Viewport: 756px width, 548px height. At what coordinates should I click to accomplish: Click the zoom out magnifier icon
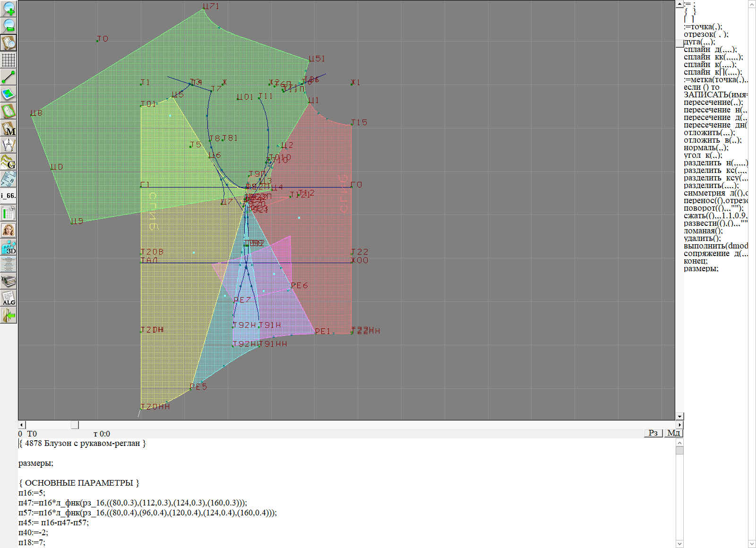pos(9,26)
